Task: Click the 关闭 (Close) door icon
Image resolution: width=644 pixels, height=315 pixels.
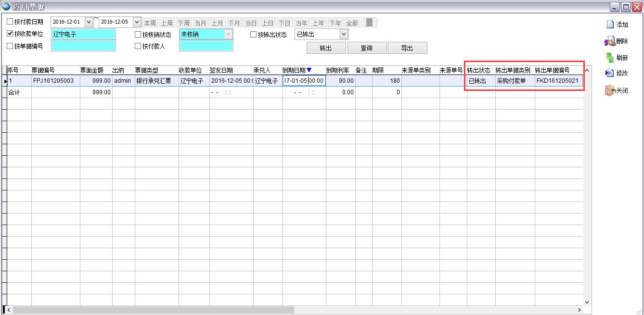Action: [610, 90]
